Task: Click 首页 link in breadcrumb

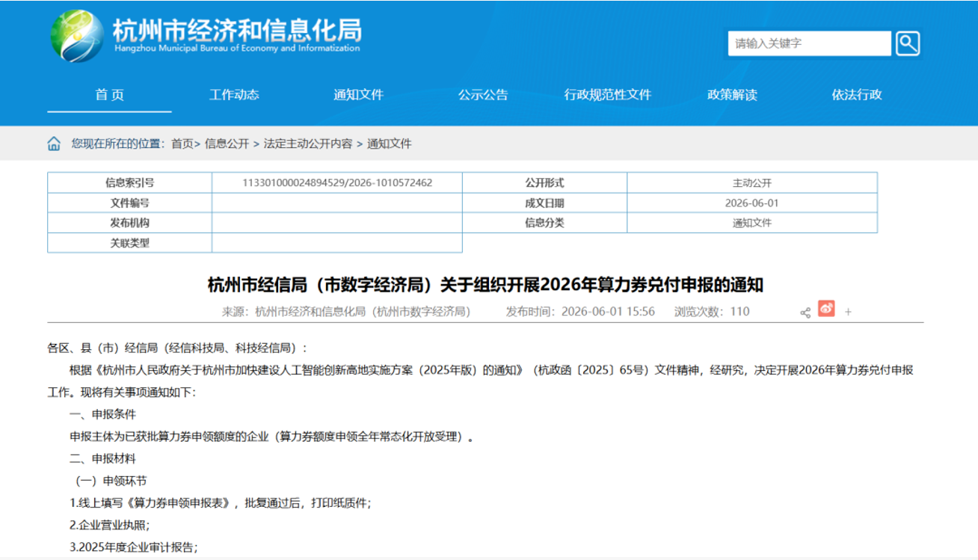Action: pyautogui.click(x=182, y=144)
